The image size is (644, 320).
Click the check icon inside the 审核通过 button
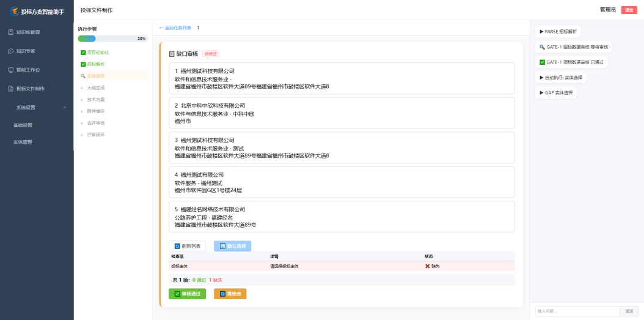pos(177,294)
